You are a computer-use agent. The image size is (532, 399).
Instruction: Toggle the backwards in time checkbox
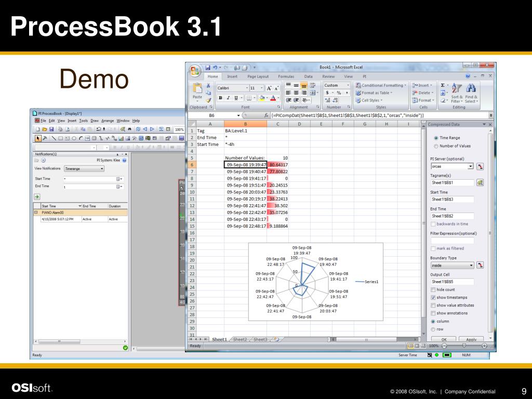(433, 224)
